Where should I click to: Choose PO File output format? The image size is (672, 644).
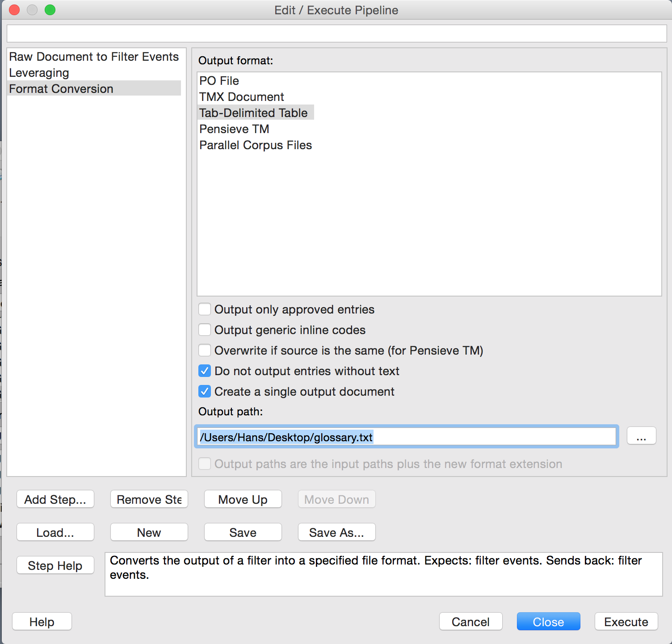(219, 81)
